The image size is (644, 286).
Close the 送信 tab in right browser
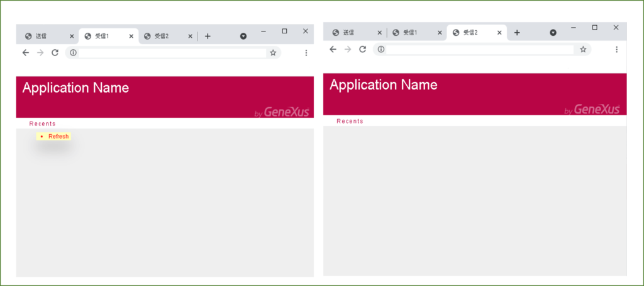379,33
